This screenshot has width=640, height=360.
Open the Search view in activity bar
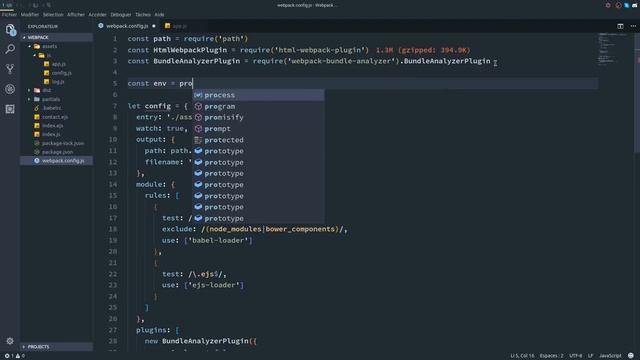tap(10, 49)
